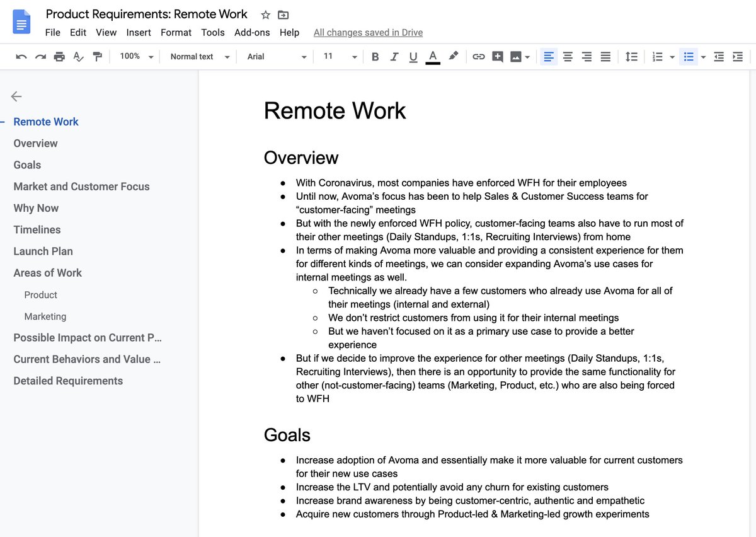Open the font family dropdown
756x537 pixels.
click(274, 56)
